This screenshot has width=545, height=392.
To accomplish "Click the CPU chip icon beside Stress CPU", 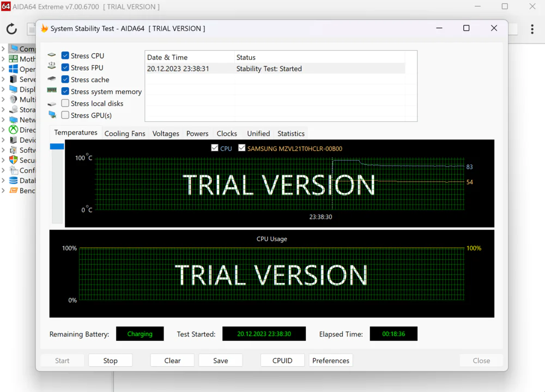I will point(52,55).
